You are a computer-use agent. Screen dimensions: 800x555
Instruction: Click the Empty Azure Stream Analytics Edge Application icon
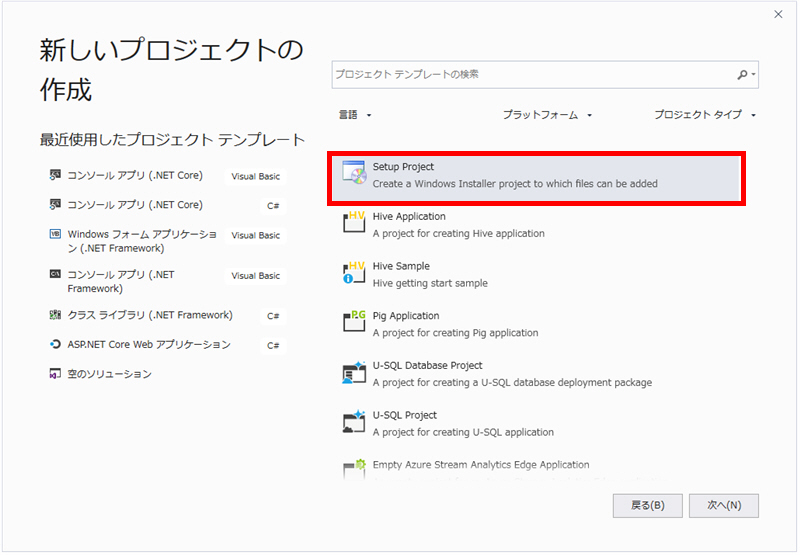click(x=354, y=468)
